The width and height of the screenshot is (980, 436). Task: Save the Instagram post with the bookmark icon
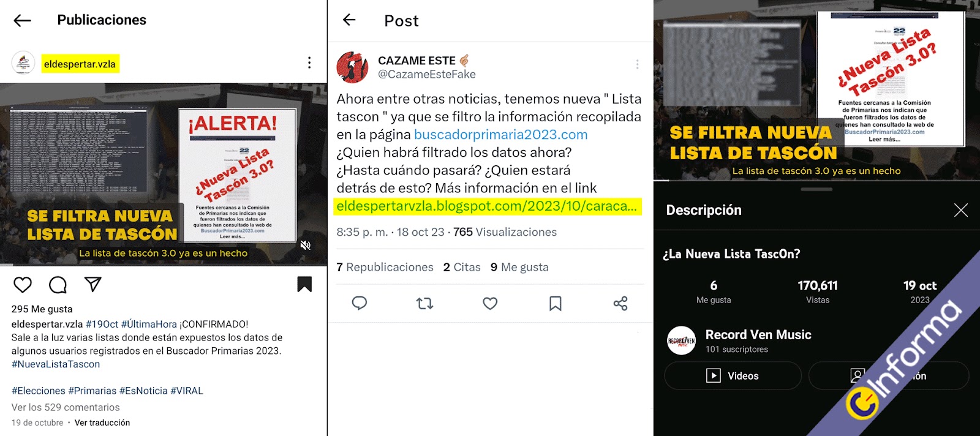[x=304, y=284]
